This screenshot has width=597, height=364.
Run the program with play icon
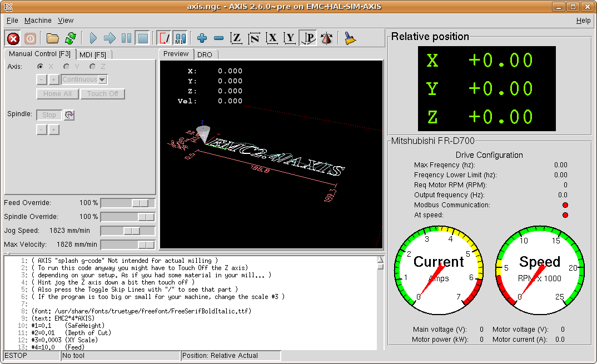pos(93,38)
